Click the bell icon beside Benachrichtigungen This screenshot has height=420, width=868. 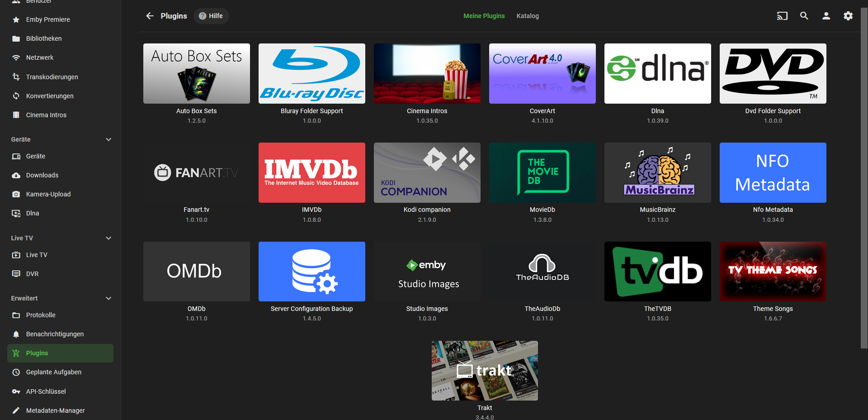click(x=16, y=334)
